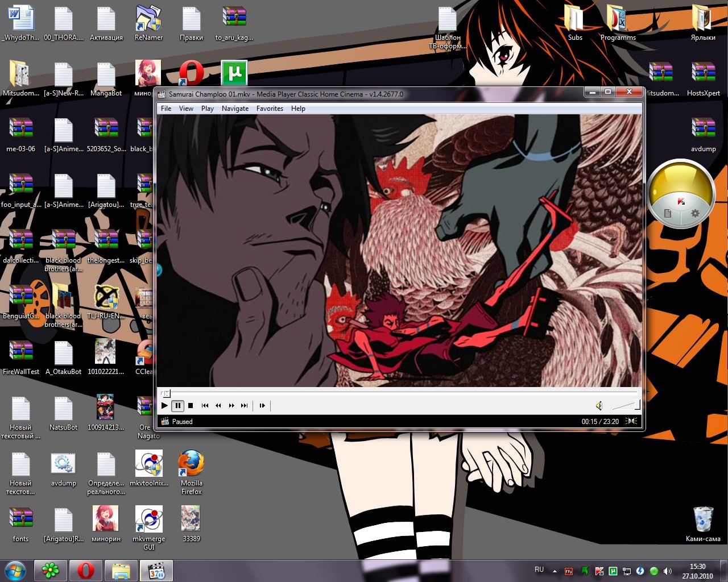Click the uTorrent tray icon

click(x=613, y=571)
